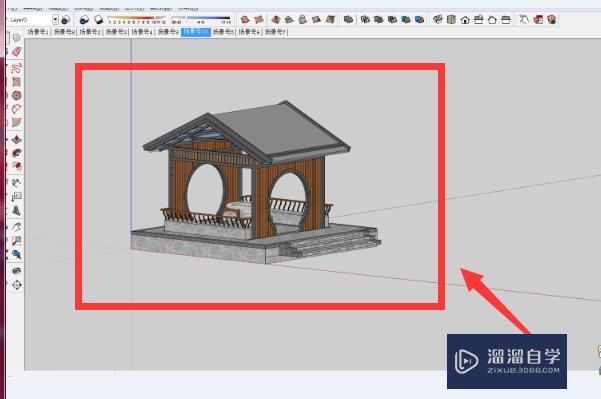Switch to scene tab 场景号1
The image size is (601, 399).
[38, 32]
